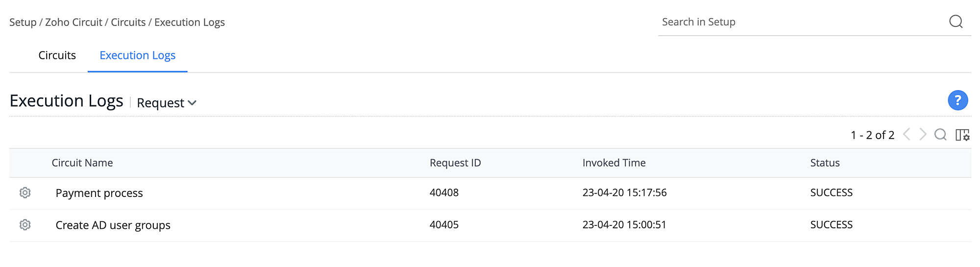Open the blue help question mark icon

click(x=957, y=100)
